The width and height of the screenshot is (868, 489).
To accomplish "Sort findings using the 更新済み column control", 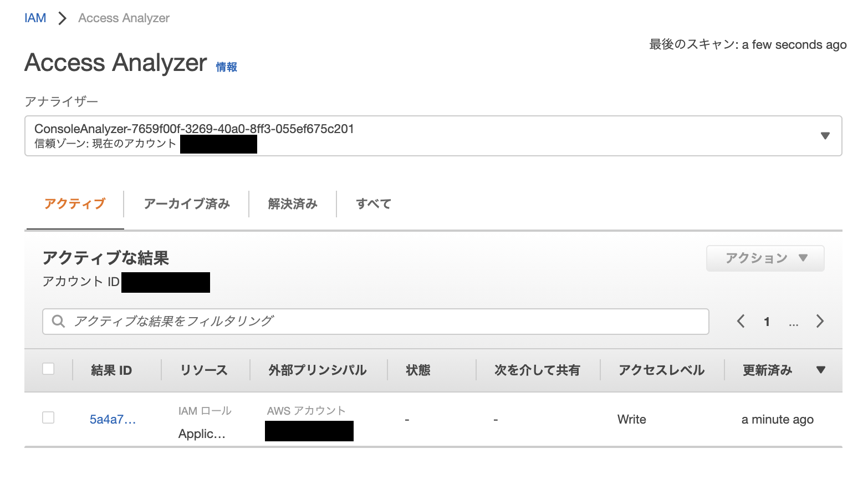I will tap(768, 370).
